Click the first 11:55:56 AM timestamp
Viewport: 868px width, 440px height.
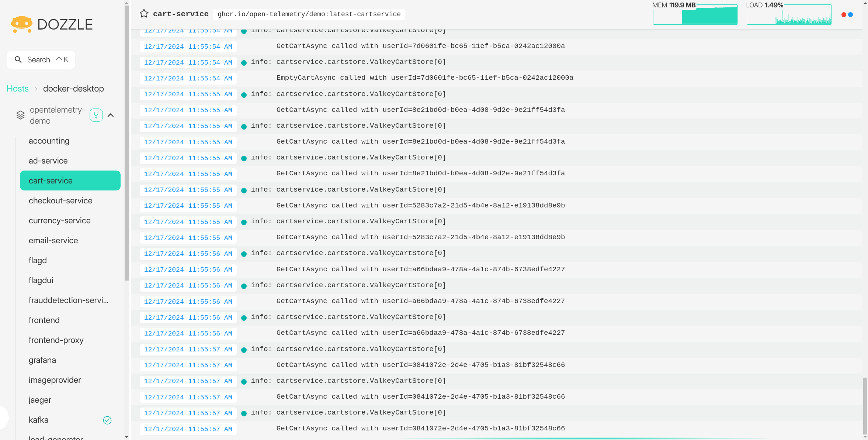tap(188, 254)
